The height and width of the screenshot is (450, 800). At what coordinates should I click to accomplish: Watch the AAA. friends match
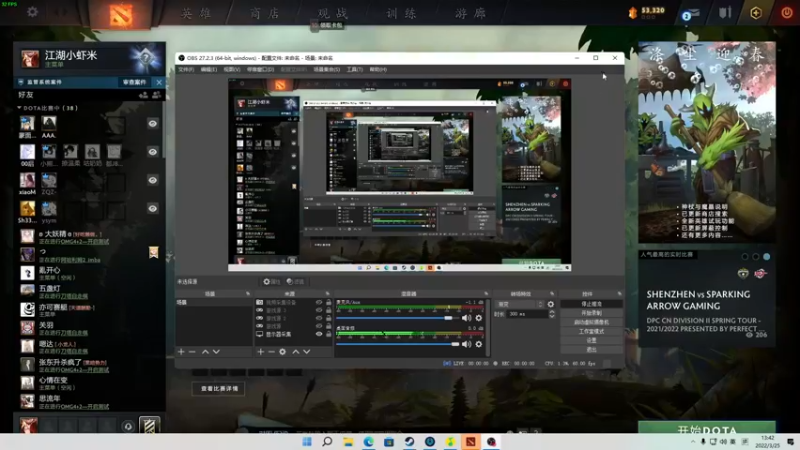[153, 123]
